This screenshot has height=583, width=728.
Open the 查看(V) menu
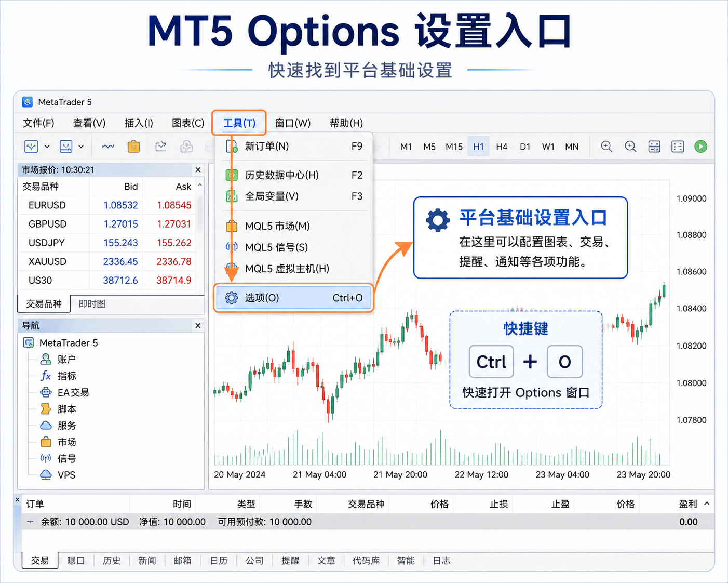(89, 123)
